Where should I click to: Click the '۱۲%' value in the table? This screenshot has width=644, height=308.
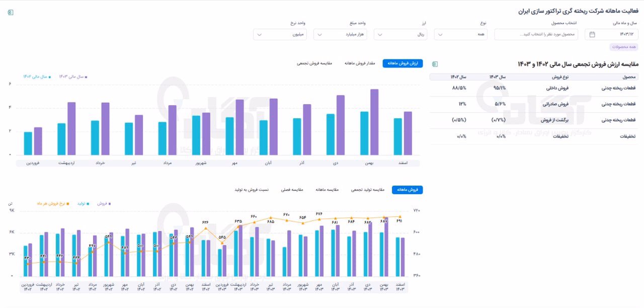(462, 104)
